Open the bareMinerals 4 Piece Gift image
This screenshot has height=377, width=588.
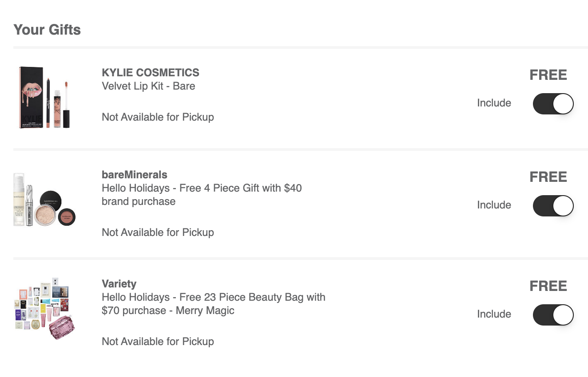click(44, 200)
